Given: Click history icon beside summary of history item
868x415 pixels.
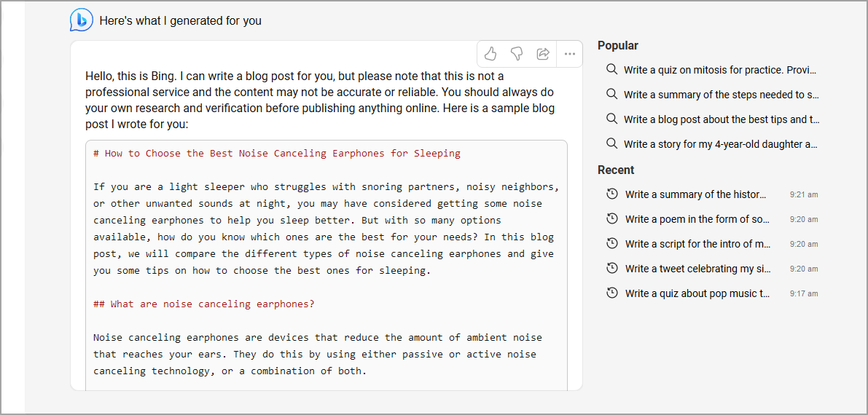Looking at the screenshot, I should tap(612, 194).
